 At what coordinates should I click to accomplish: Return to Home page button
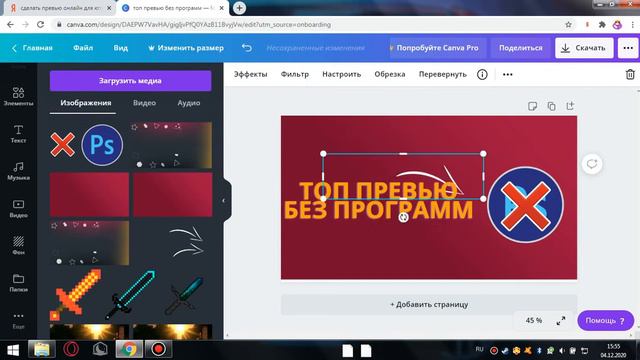(x=33, y=48)
